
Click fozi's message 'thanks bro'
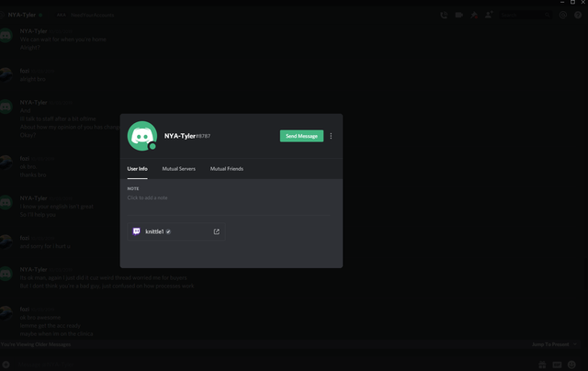point(33,175)
